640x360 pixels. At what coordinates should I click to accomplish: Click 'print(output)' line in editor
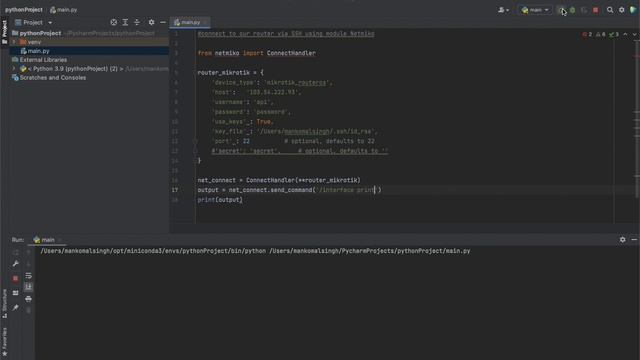point(220,200)
